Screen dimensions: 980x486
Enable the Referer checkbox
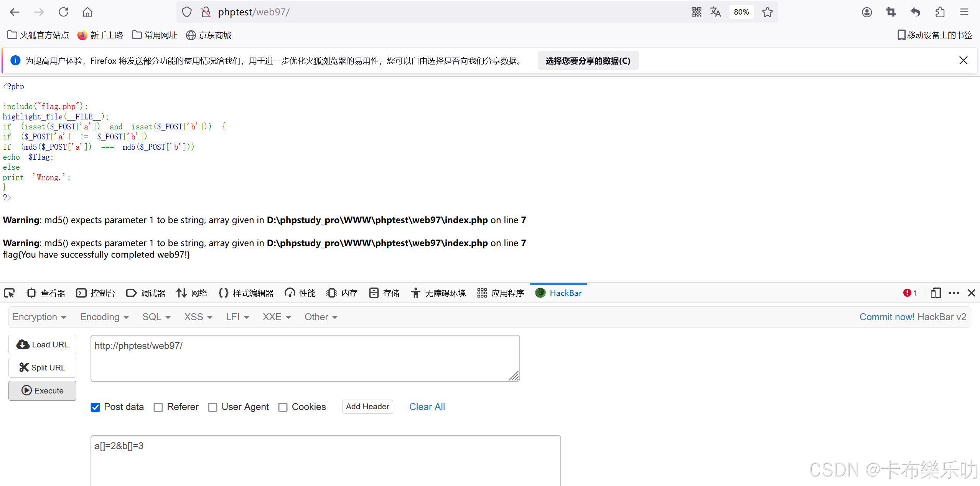158,407
